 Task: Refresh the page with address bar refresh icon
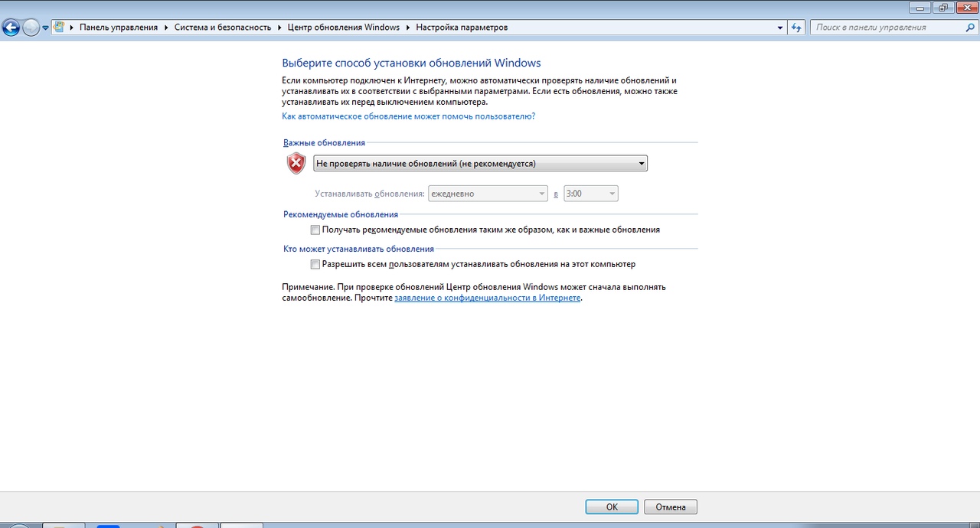click(x=796, y=28)
